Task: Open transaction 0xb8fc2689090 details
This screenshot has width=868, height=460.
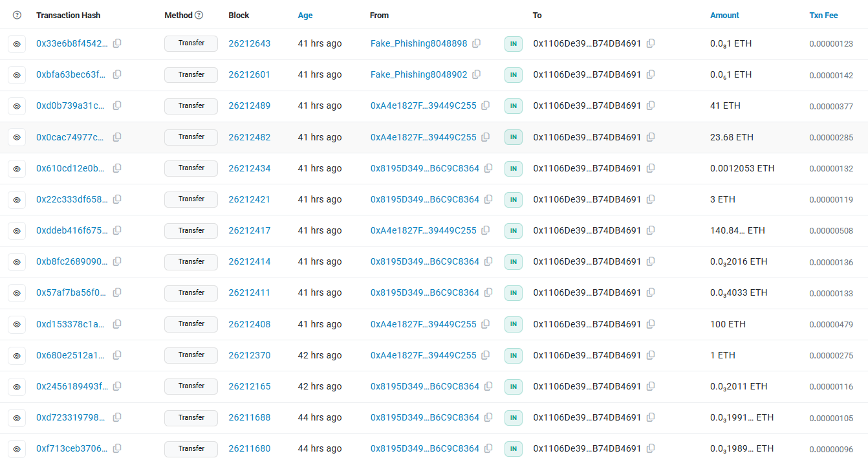Action: tap(71, 261)
